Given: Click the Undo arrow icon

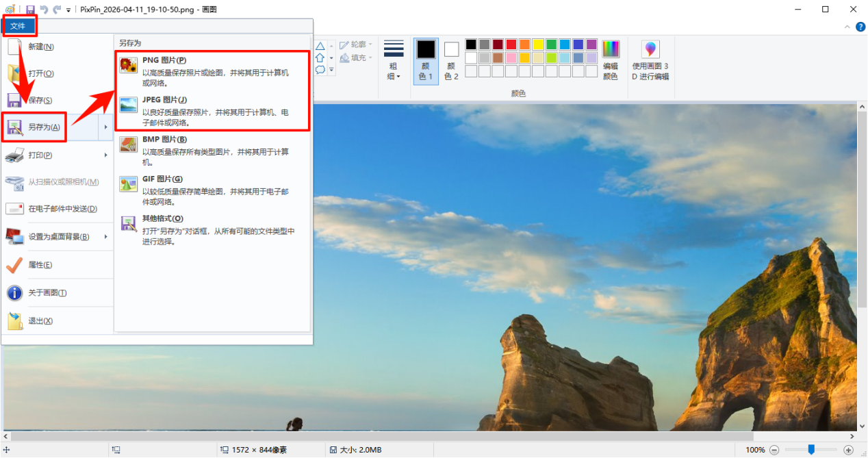Looking at the screenshot, I should 43,9.
